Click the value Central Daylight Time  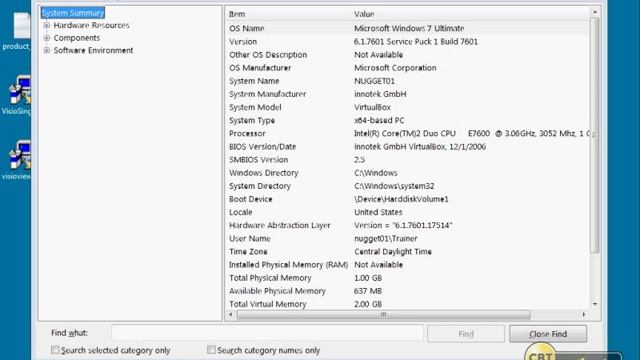(x=393, y=251)
